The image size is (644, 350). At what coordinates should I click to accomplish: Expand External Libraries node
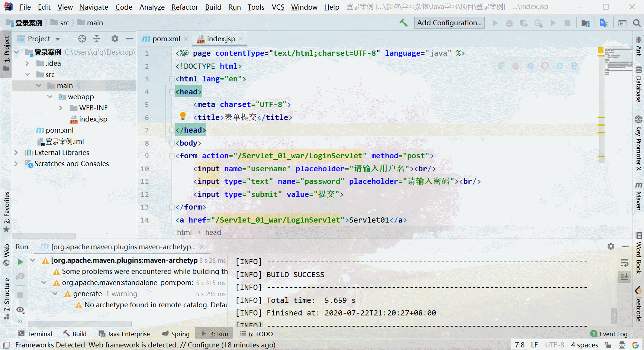coord(16,153)
